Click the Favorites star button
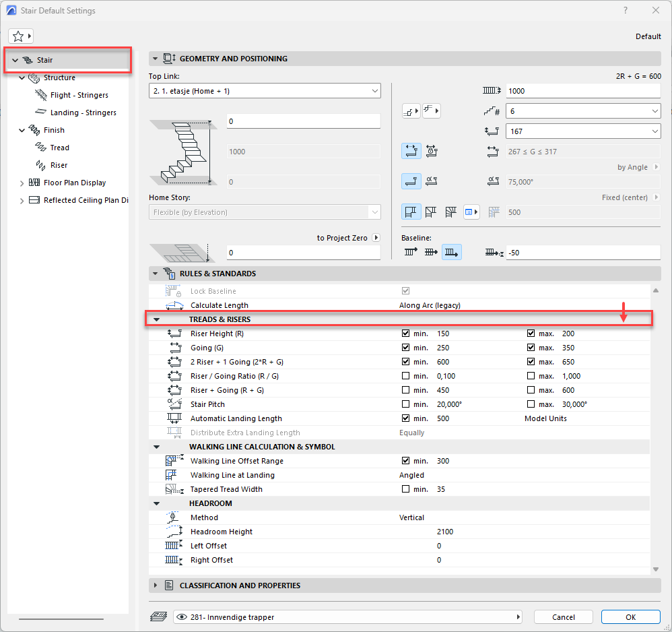Image resolution: width=672 pixels, height=632 pixels. [22, 36]
